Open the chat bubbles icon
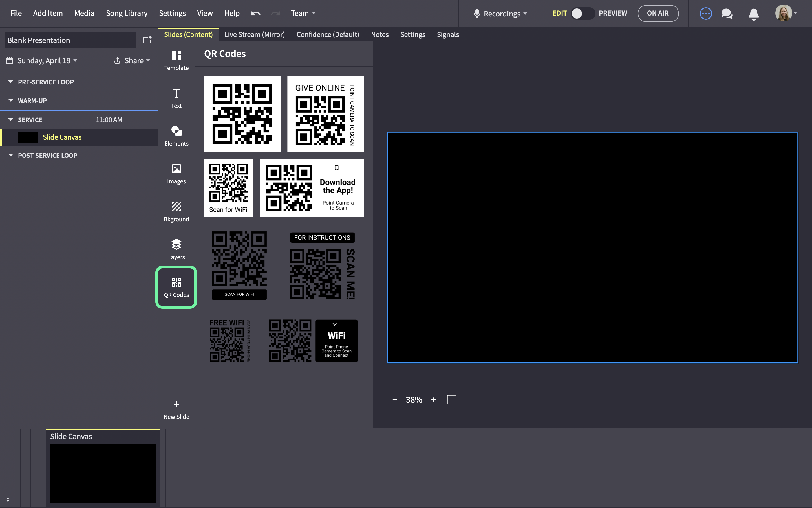 point(727,14)
